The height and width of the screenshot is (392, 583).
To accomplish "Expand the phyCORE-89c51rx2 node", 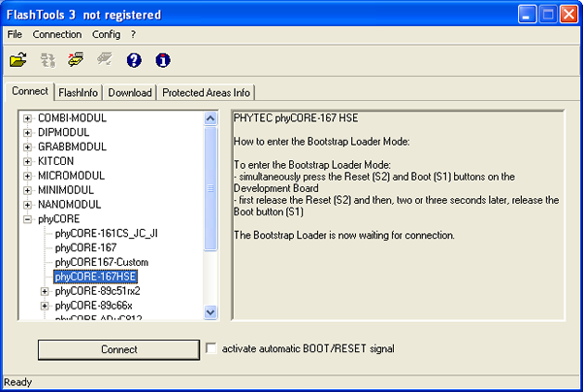I will 45,291.
